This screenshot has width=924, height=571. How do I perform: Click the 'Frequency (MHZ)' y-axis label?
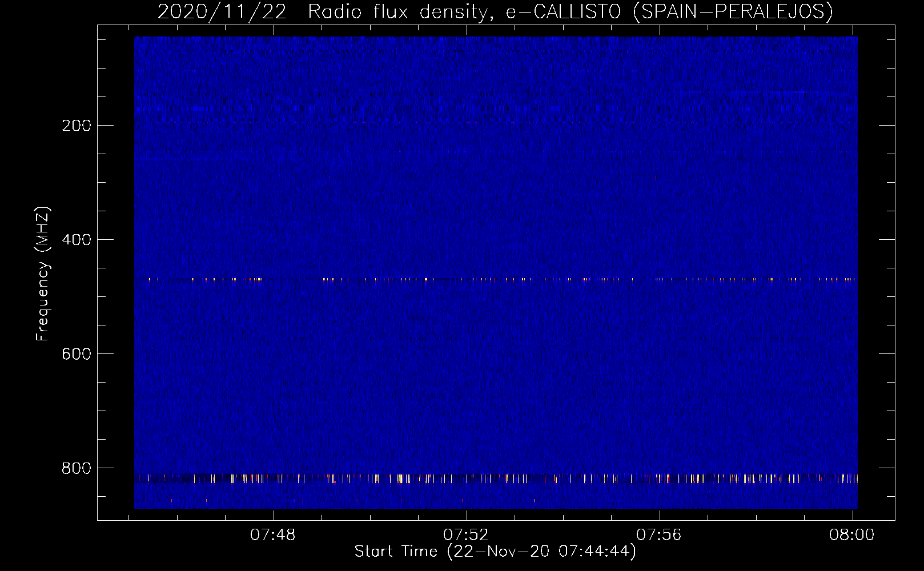(x=43, y=274)
